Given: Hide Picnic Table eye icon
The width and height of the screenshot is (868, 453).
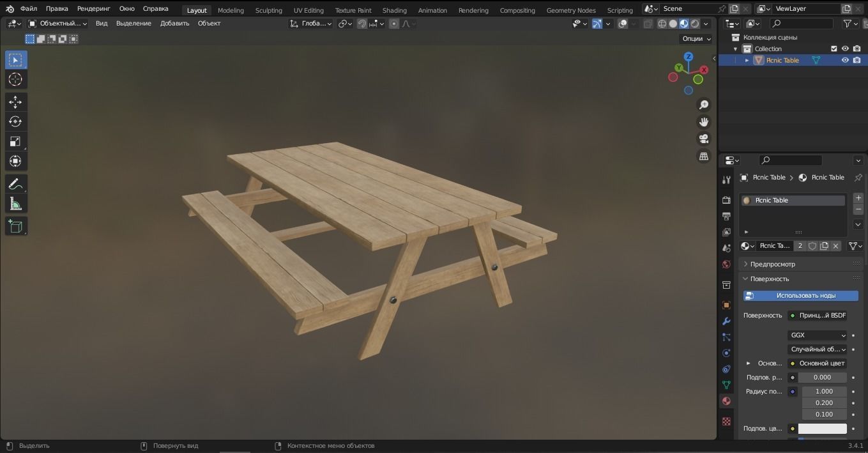Looking at the screenshot, I should [x=845, y=60].
